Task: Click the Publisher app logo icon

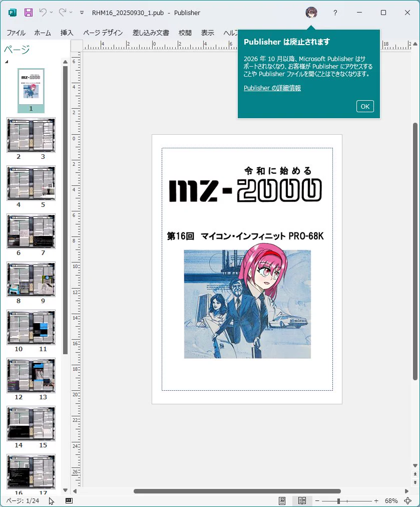Action: point(12,13)
